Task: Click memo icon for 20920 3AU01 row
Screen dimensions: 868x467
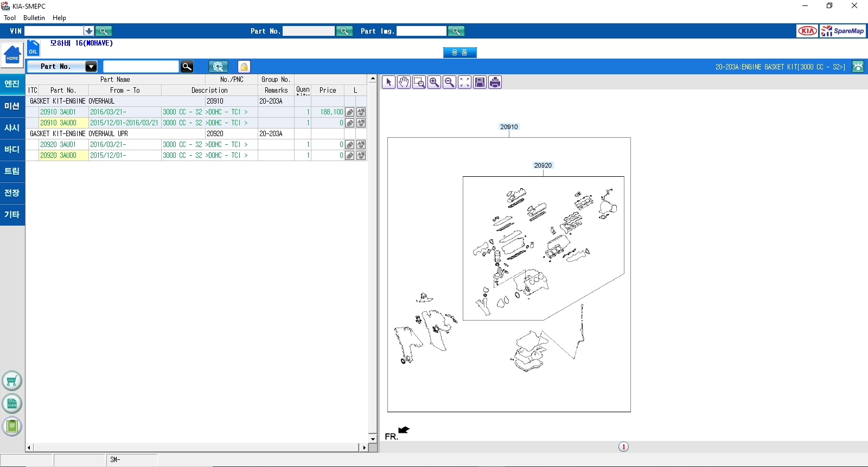Action: (x=350, y=145)
